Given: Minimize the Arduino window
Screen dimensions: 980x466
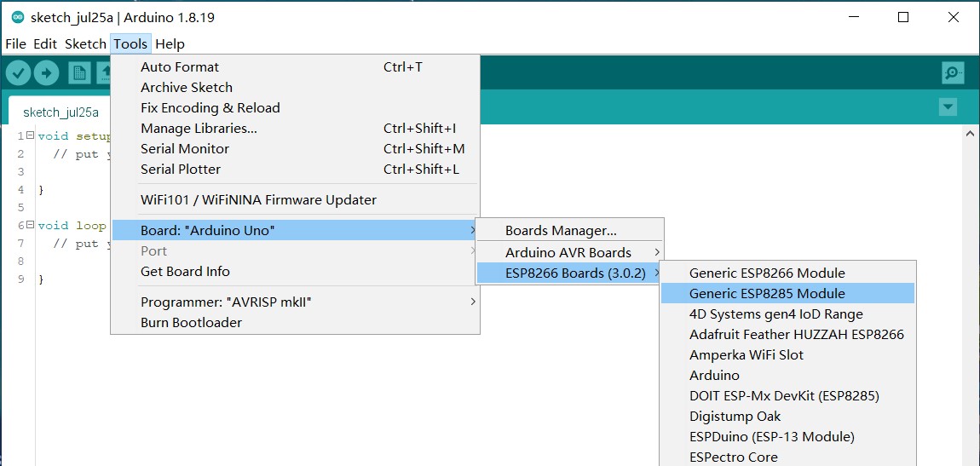Looking at the screenshot, I should 852,18.
